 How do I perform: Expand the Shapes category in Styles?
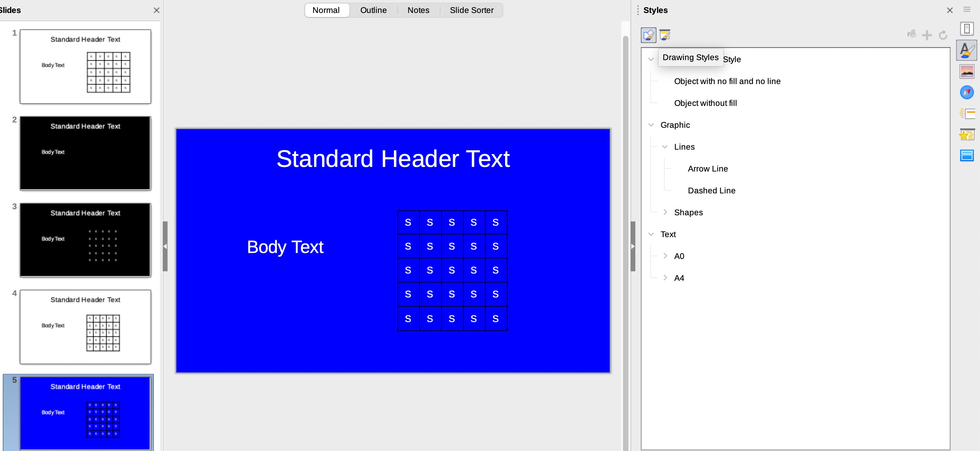pos(665,212)
